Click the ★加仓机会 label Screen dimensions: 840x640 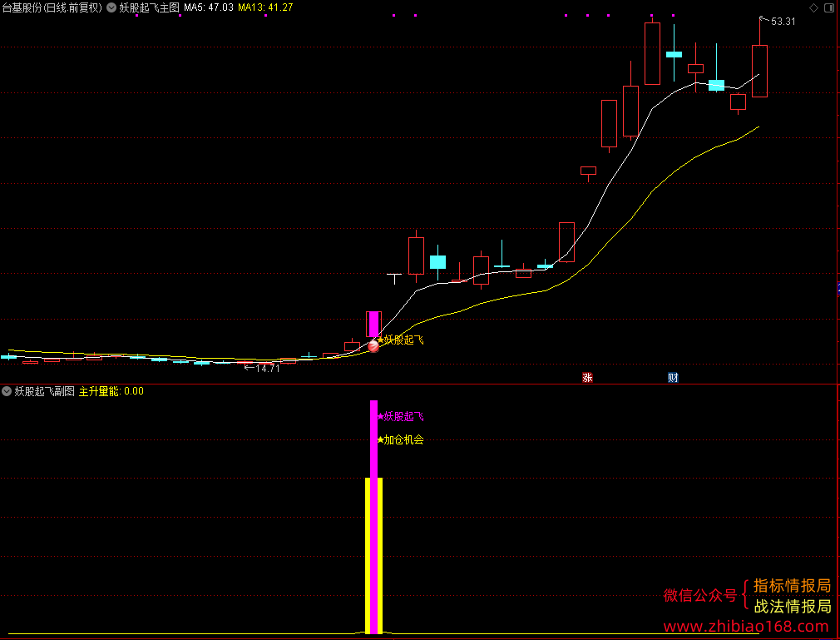400,440
